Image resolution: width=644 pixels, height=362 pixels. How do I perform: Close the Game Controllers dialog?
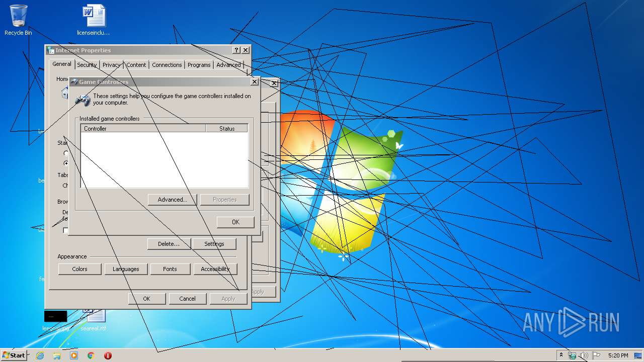point(255,81)
